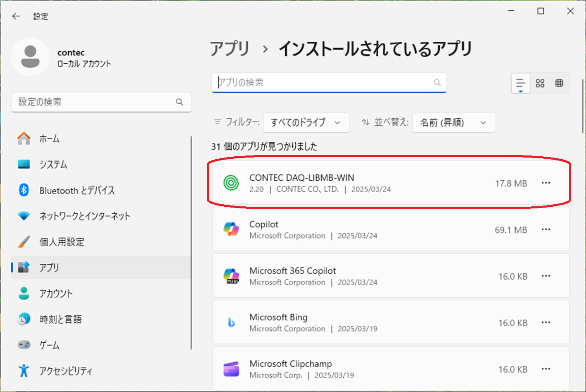Open ネットワークとインターネット settings page

pyautogui.click(x=101, y=216)
